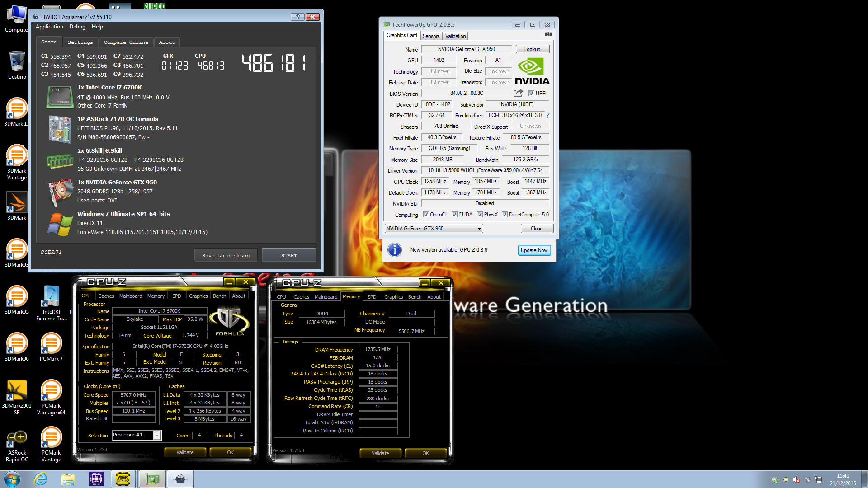Toggle the CUDA checkbox
The image size is (868, 488).
(454, 215)
